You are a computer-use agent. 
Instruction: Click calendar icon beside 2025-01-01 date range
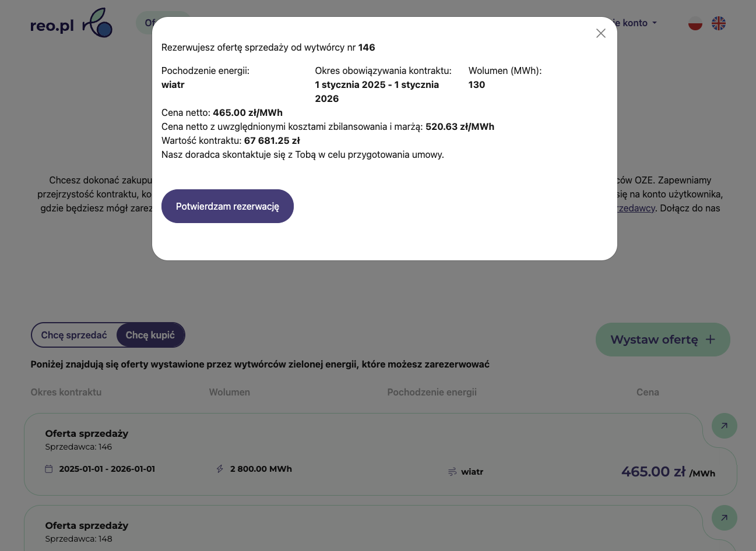point(49,469)
